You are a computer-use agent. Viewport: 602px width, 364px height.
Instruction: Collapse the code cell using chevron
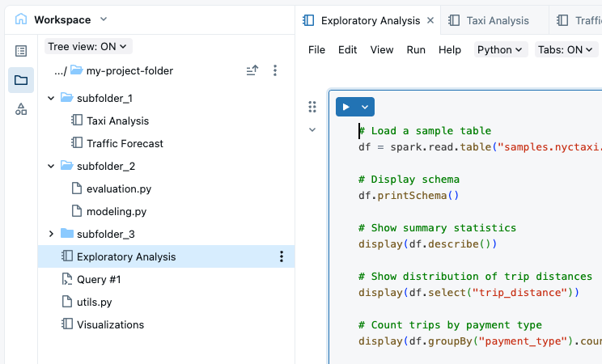pyautogui.click(x=312, y=129)
